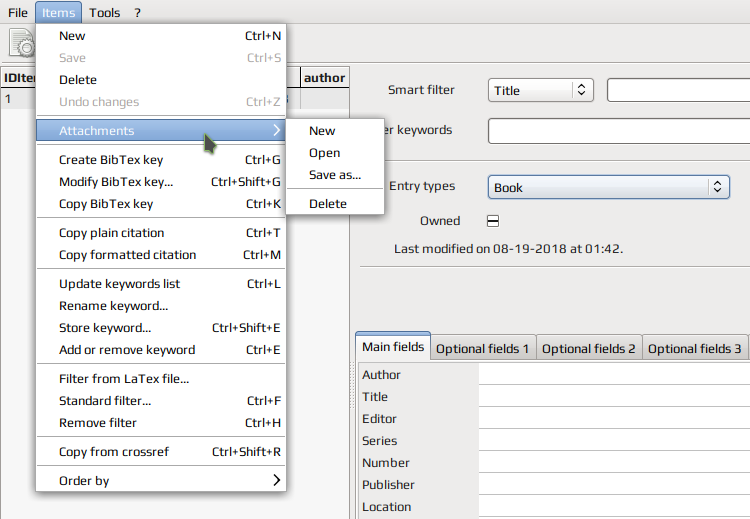Select Add or remove keyword
The width and height of the screenshot is (750, 519).
click(161, 350)
